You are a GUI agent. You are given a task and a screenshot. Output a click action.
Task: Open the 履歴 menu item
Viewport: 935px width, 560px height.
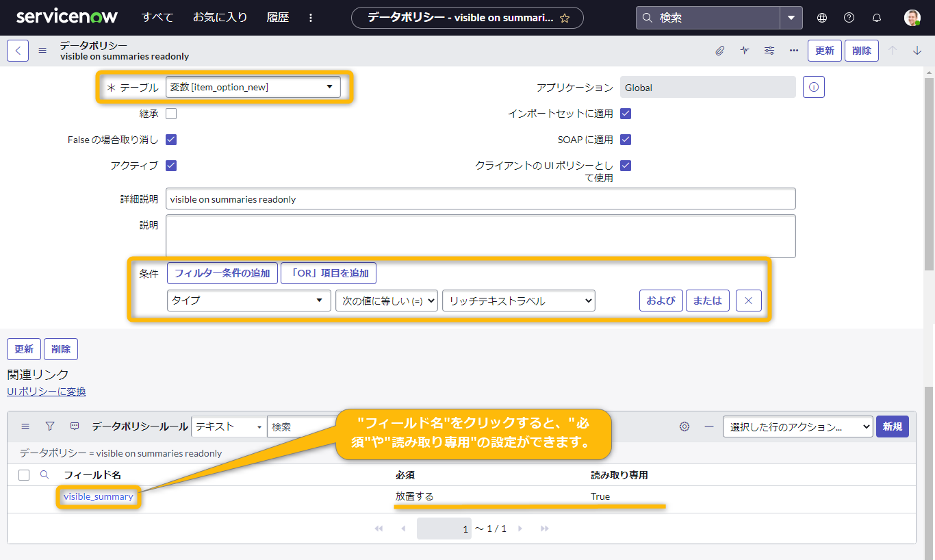coord(278,17)
